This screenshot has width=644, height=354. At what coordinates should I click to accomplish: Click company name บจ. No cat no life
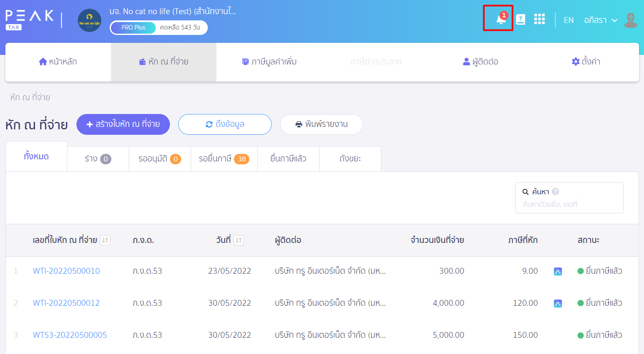pyautogui.click(x=172, y=11)
